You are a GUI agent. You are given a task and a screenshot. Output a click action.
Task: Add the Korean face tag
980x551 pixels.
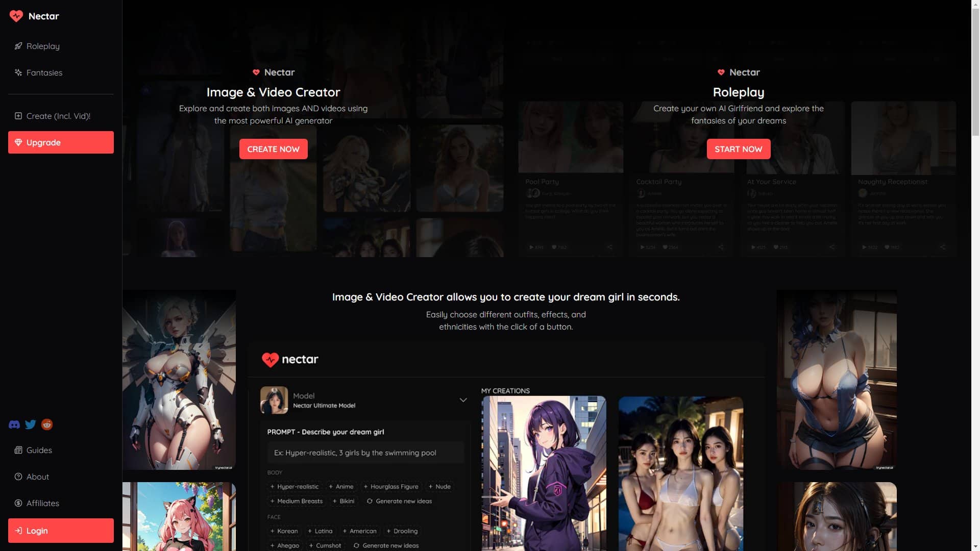click(x=284, y=531)
